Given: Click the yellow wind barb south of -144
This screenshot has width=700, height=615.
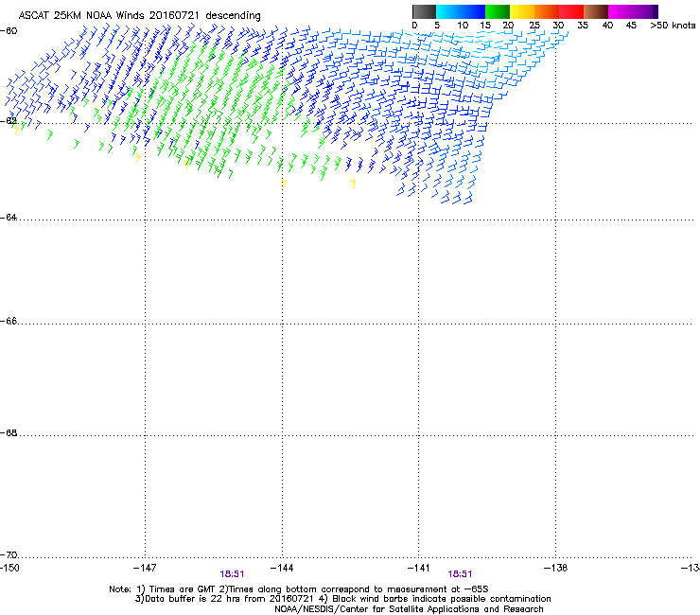Looking at the screenshot, I should click(x=284, y=184).
